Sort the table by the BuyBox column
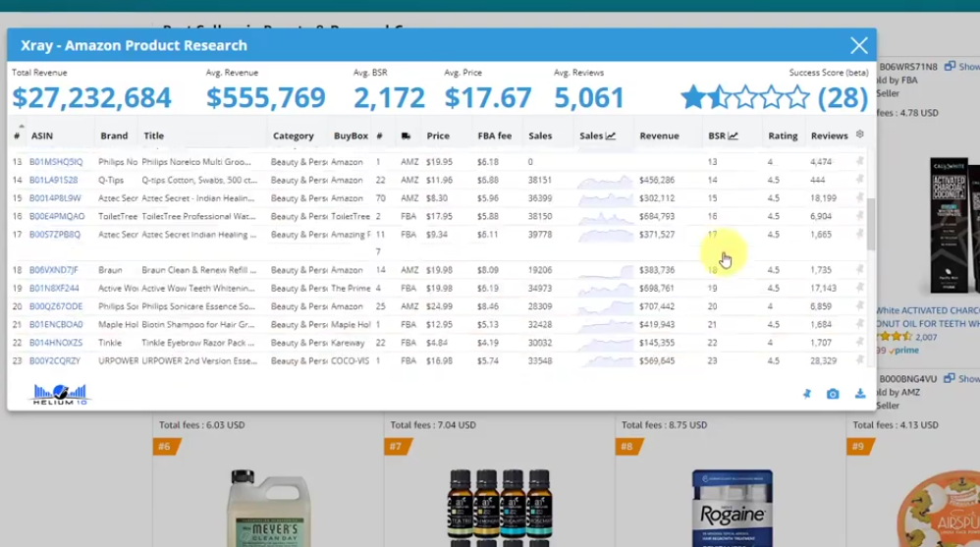This screenshot has height=547, width=980. coord(351,136)
